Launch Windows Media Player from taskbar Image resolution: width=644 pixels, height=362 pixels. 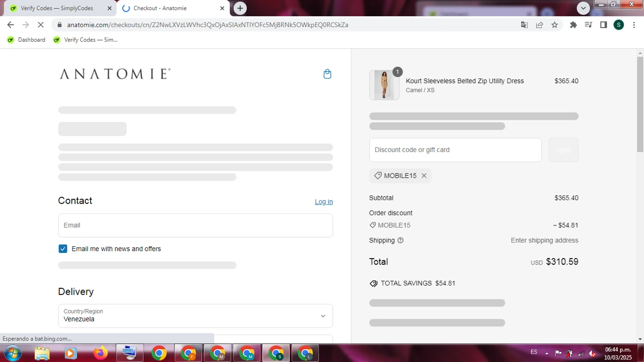point(70,353)
